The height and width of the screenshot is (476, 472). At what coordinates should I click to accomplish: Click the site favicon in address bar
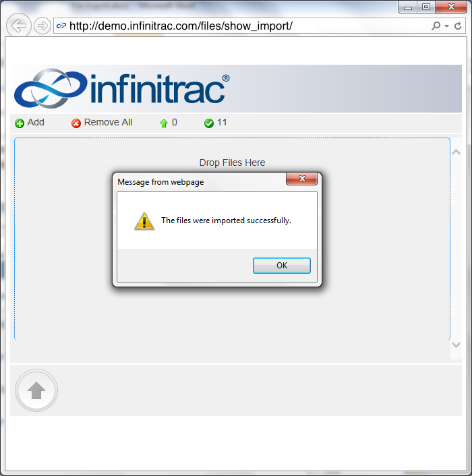point(61,26)
